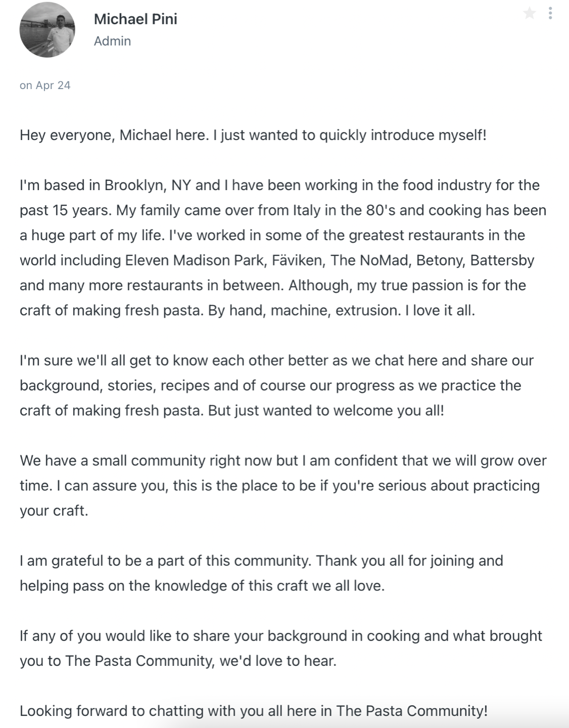Click the closing "Looking forward to chatting" line
Viewport: 569px width, 728px height.
tap(253, 711)
